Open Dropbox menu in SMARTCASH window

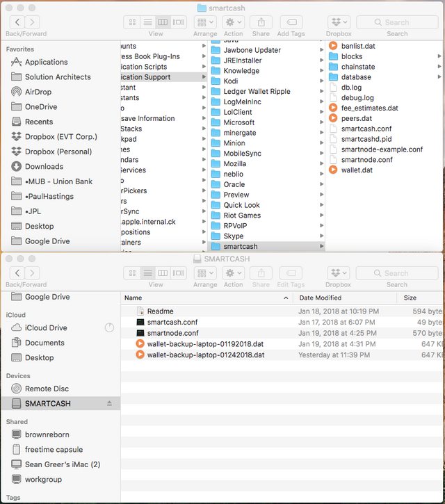338,273
